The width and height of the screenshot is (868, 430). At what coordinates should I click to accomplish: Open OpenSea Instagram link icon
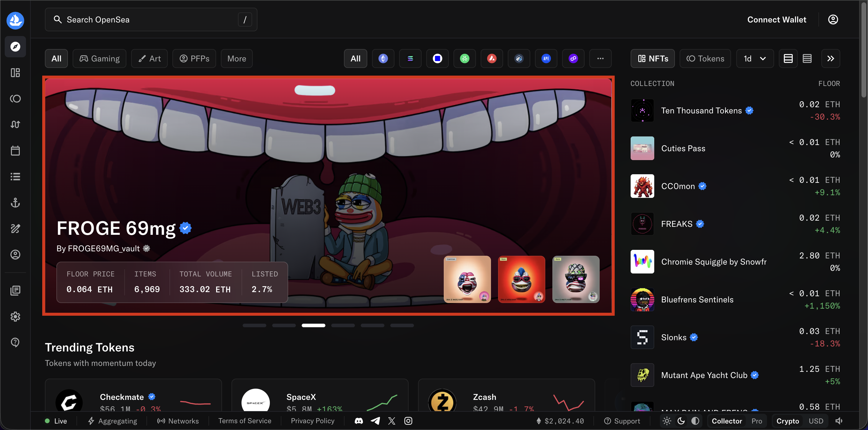click(408, 421)
